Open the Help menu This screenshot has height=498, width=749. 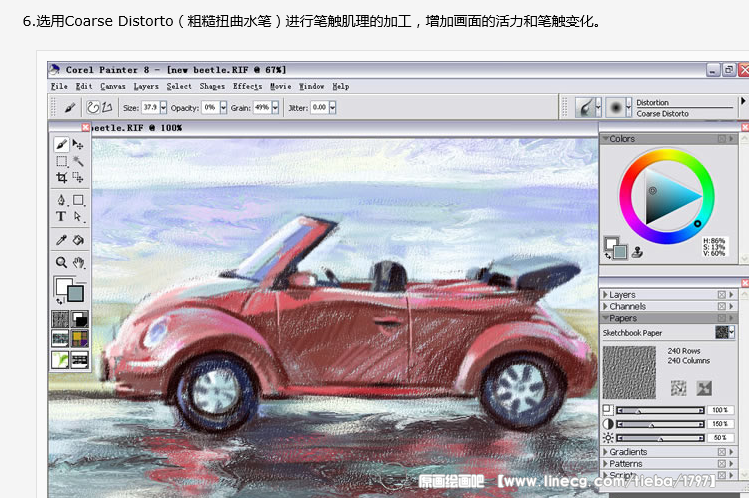pos(341,86)
